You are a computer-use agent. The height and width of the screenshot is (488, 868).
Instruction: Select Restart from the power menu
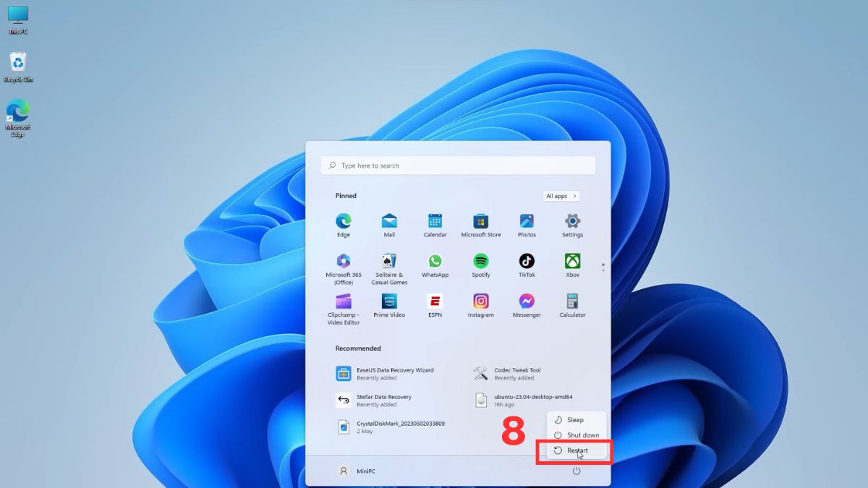point(576,450)
